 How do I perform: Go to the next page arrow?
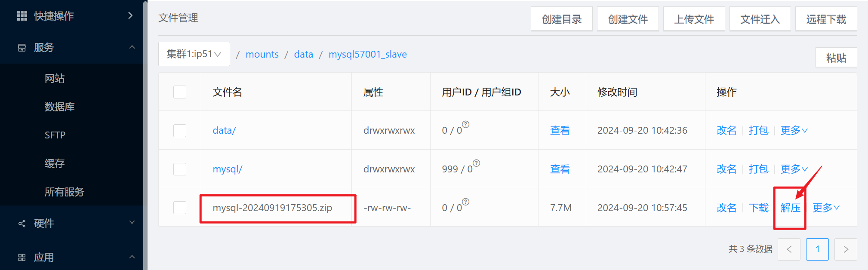[x=845, y=249]
